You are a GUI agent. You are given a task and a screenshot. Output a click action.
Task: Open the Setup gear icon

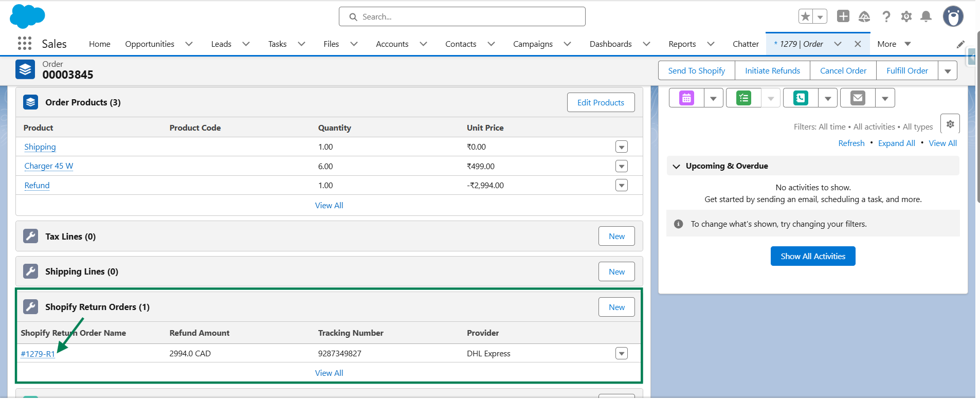(x=906, y=16)
